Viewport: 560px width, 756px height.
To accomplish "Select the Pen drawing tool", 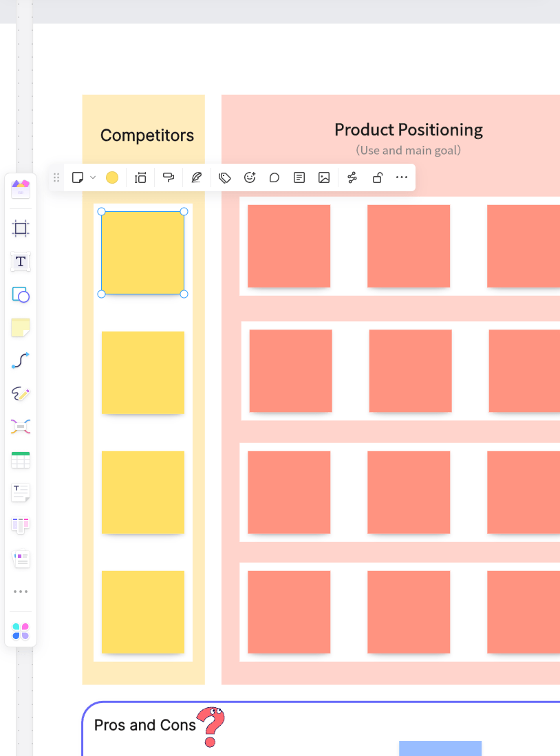I will tap(20, 393).
